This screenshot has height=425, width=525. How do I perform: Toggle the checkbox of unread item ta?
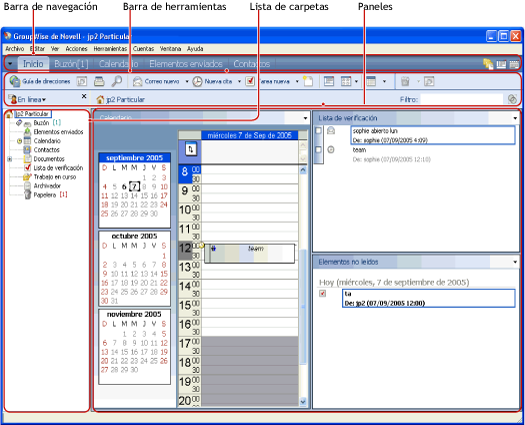coord(322,294)
